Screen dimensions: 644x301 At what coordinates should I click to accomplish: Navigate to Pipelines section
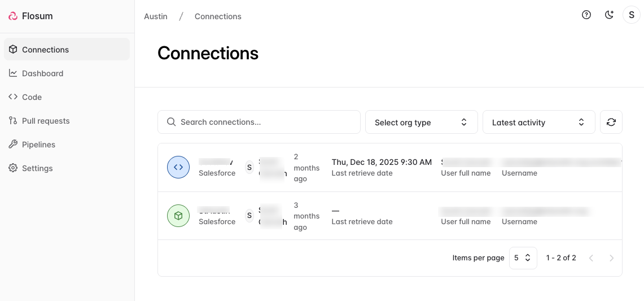pyautogui.click(x=38, y=145)
